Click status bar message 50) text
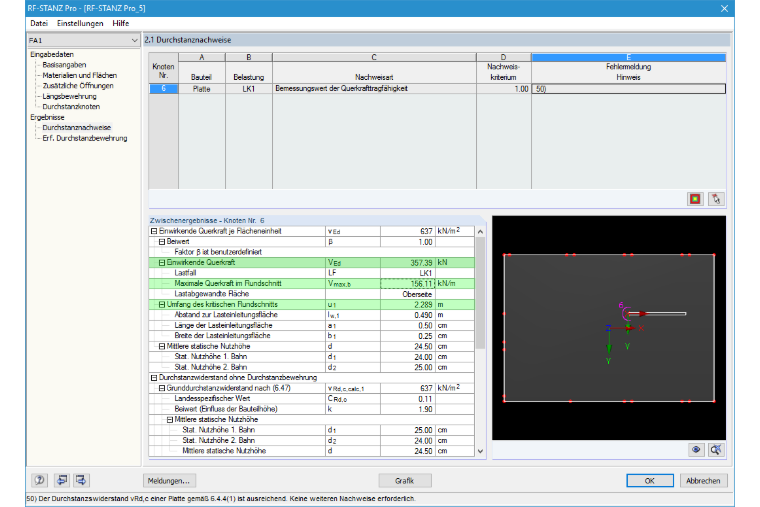 click(x=221, y=498)
